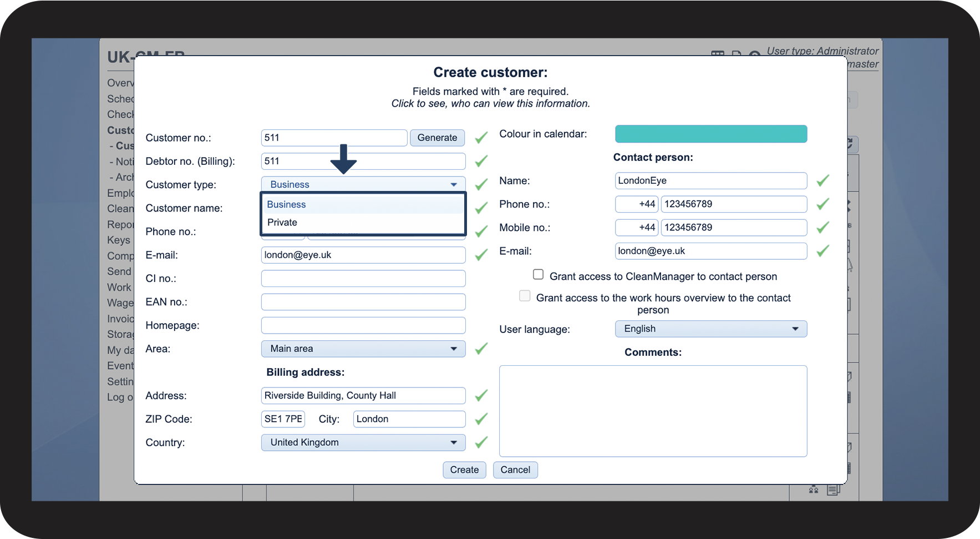This screenshot has width=980, height=539.
Task: Click the checkmark beside the Area dropdown
Action: (481, 349)
